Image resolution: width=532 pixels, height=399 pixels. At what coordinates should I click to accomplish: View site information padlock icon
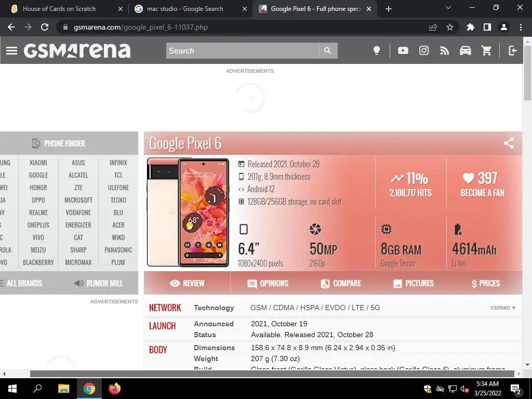pyautogui.click(x=65, y=27)
